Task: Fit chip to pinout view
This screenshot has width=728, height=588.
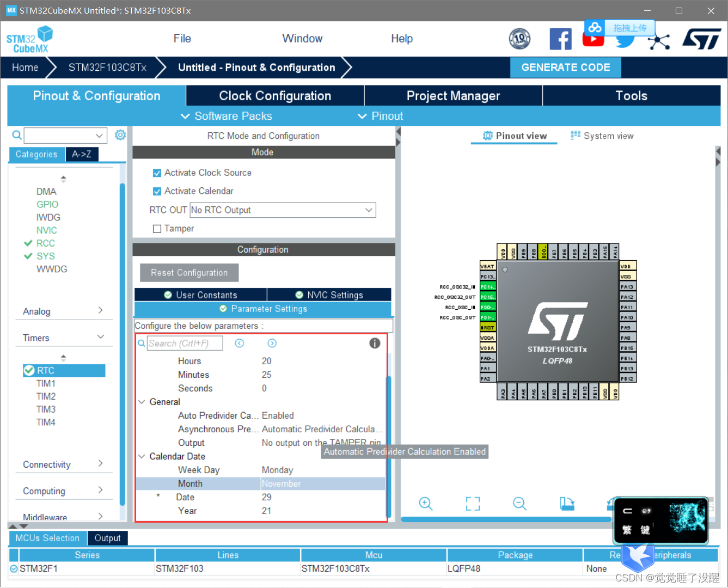Action: click(473, 504)
